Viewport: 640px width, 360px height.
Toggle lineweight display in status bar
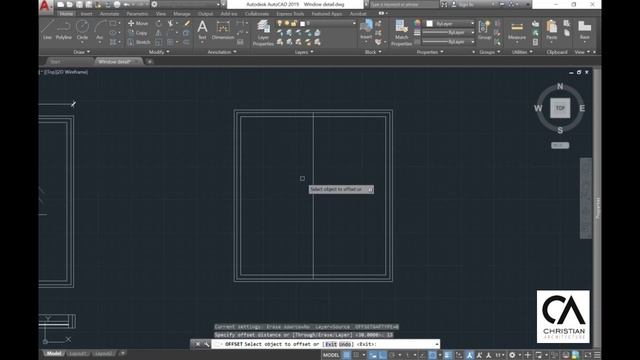[448, 355]
